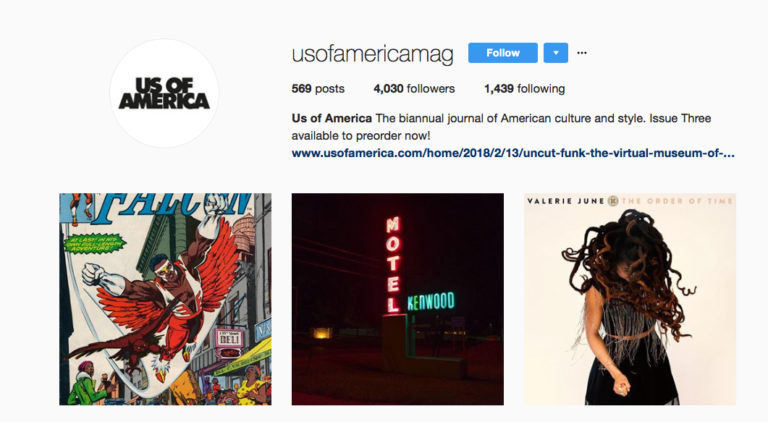The height and width of the screenshot is (422, 768).
Task: Open the Falcon comic cover post
Action: point(165,299)
